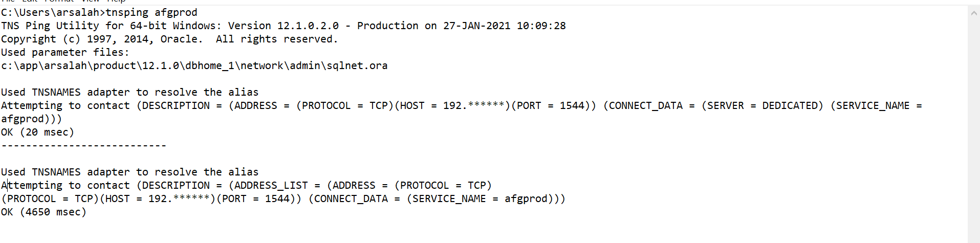980x243 pixels.
Task: Click 'CONNECT_DATA' in the last description line
Action: click(x=351, y=198)
